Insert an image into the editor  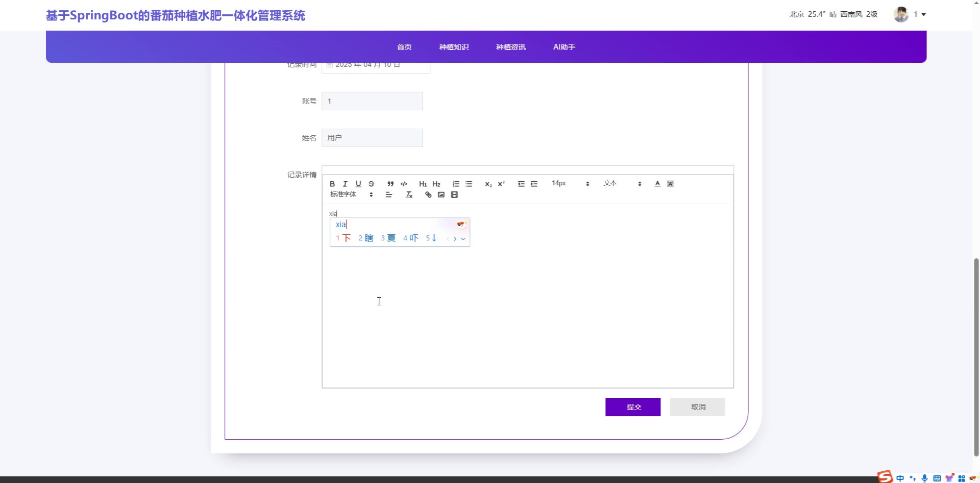tap(441, 195)
